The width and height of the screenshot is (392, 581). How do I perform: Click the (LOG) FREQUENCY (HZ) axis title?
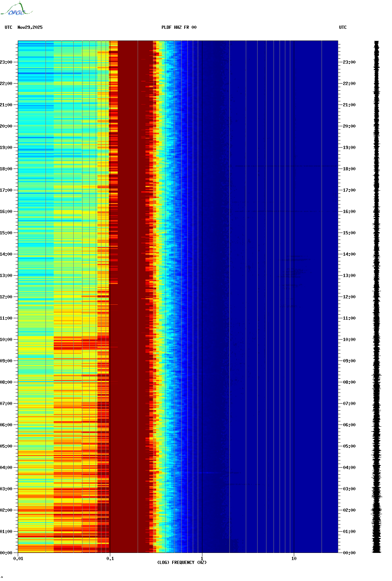182,563
